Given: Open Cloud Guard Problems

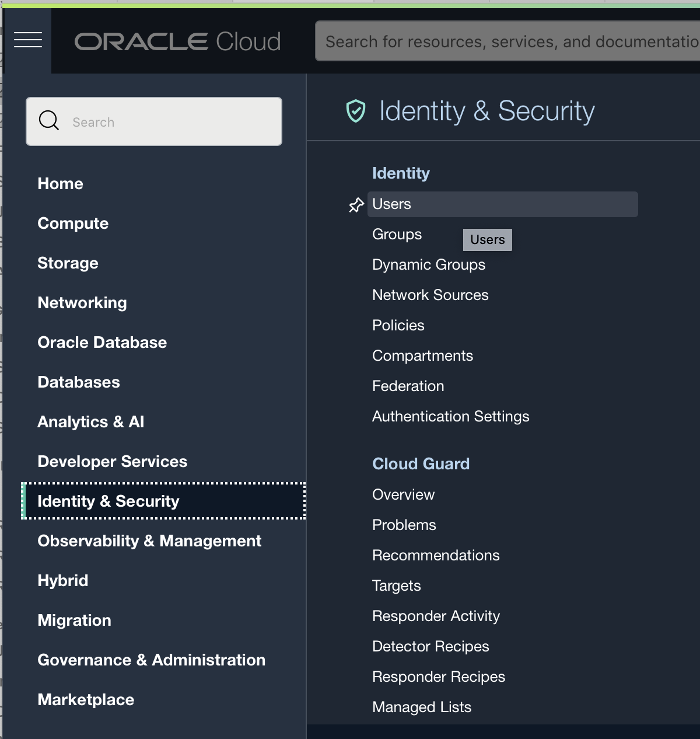Looking at the screenshot, I should click(404, 525).
